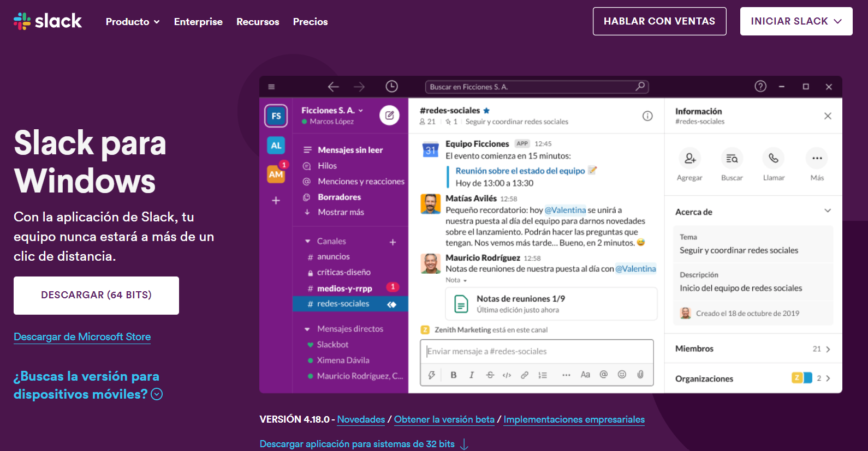The image size is (868, 451).
Task: Toggle Aa formatting toolbar
Action: (585, 375)
